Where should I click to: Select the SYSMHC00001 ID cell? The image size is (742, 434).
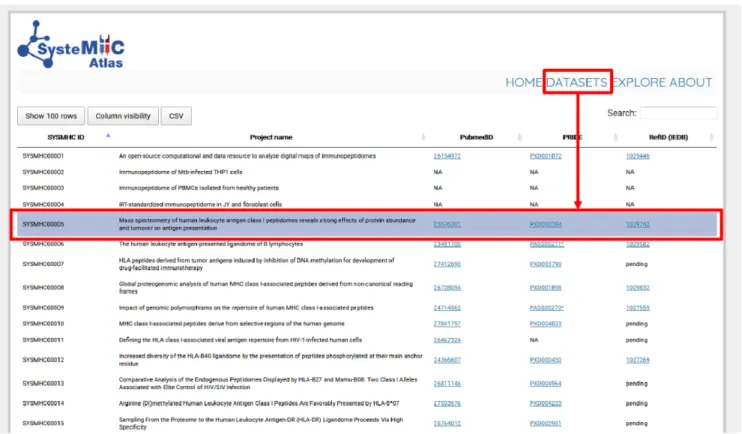43,156
